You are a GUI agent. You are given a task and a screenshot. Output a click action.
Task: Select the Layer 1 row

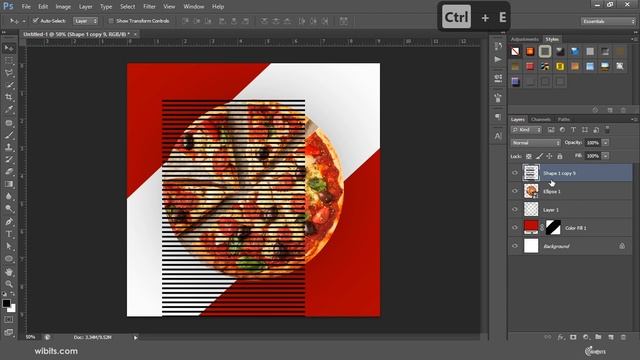tap(570, 209)
